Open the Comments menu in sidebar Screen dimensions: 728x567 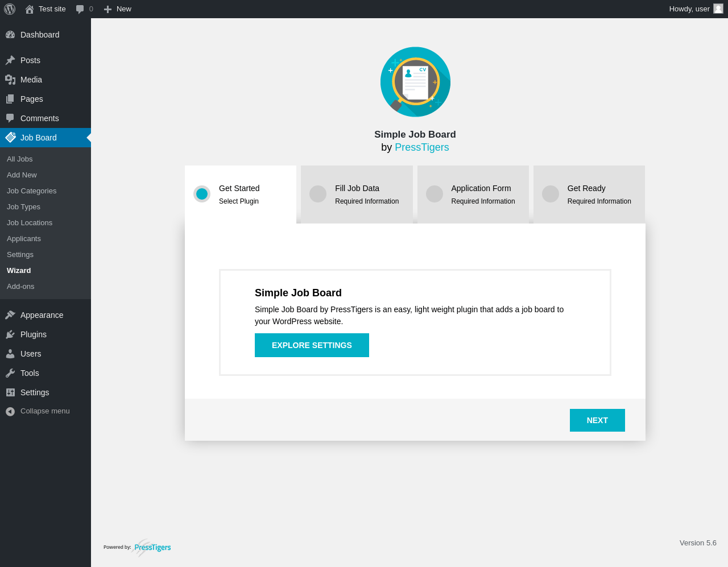[45, 118]
